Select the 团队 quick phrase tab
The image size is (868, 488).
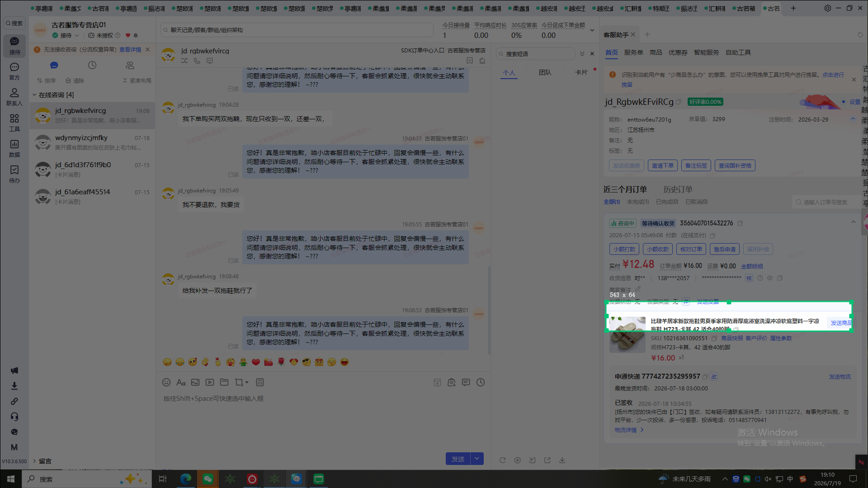coord(545,72)
